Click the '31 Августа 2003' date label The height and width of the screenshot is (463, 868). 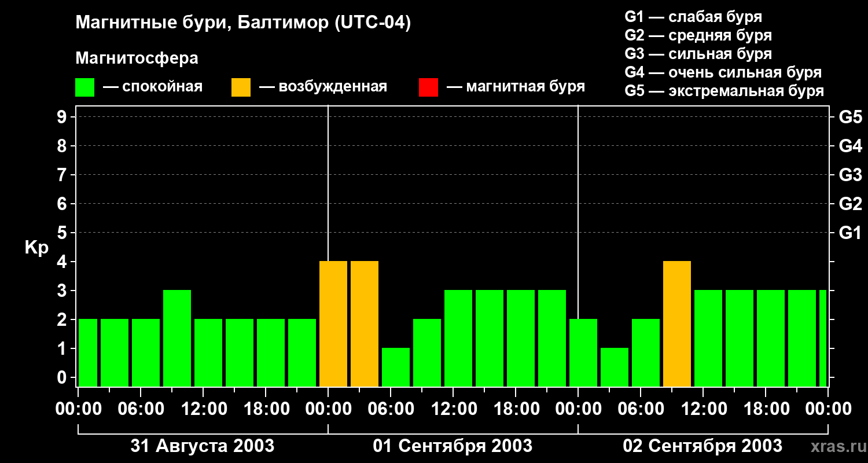tap(203, 446)
